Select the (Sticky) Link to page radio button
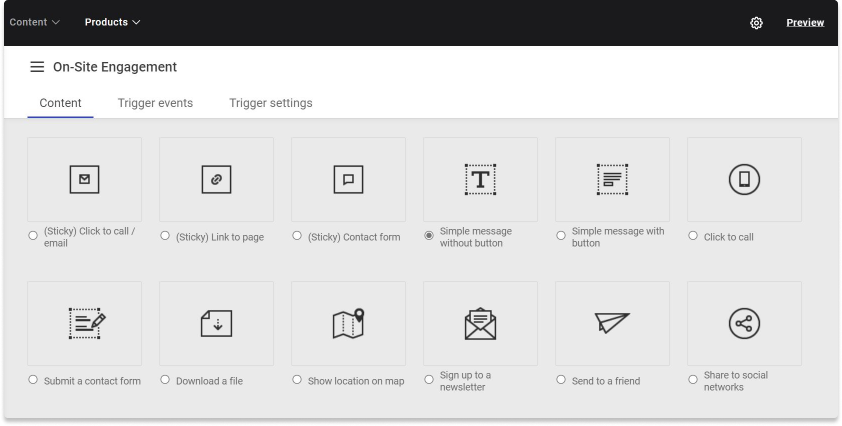Image resolution: width=842 pixels, height=426 pixels. [165, 235]
